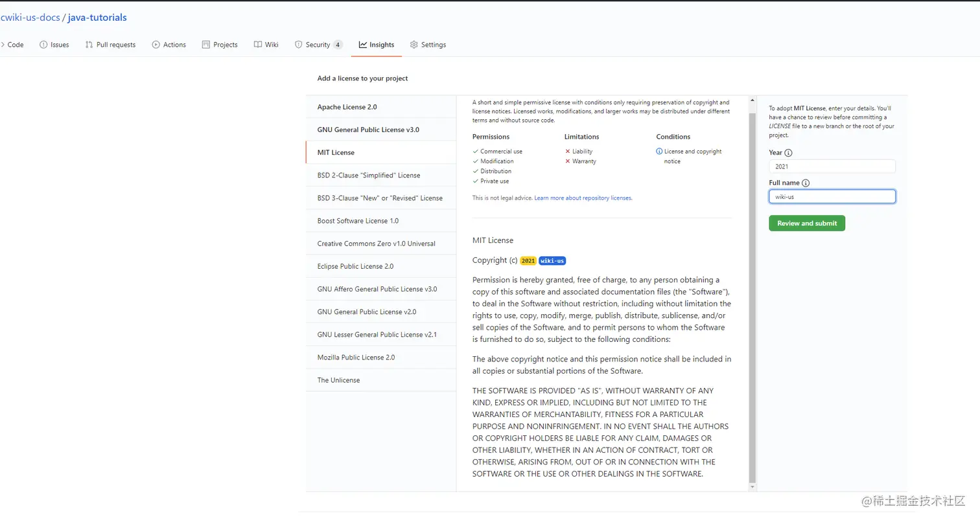Select the Security shield icon
The height and width of the screenshot is (522, 980).
[297, 44]
